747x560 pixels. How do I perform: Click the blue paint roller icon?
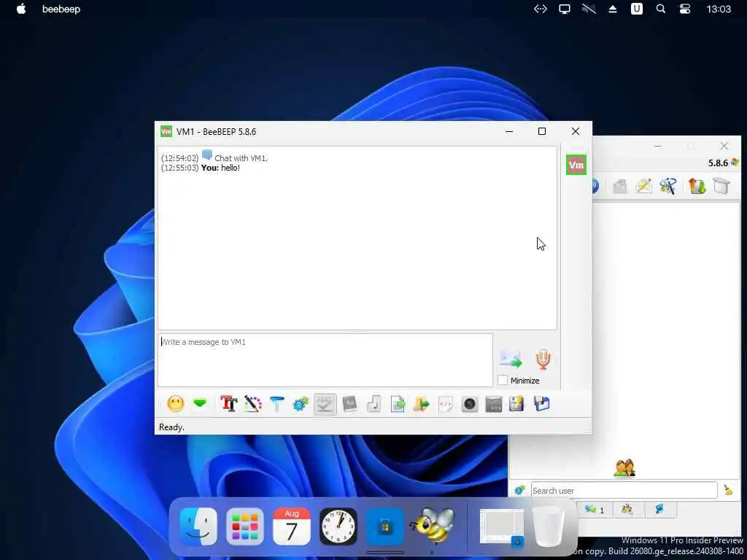pyautogui.click(x=276, y=404)
